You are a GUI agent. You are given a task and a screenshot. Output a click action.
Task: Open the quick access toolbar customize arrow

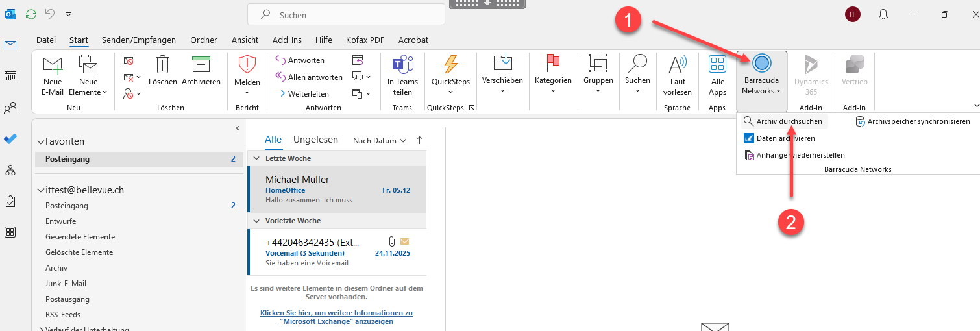69,14
